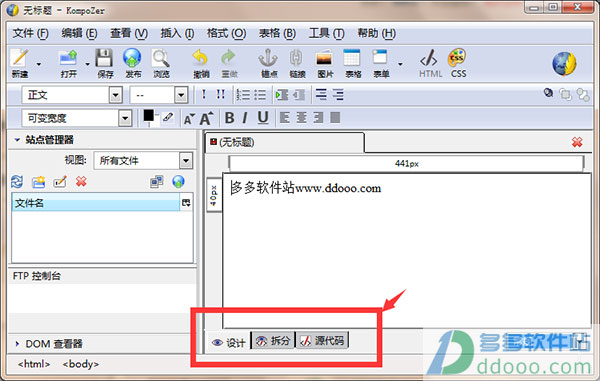Open the 文件(F) menu
Image resolution: width=600 pixels, height=381 pixels.
(31, 33)
